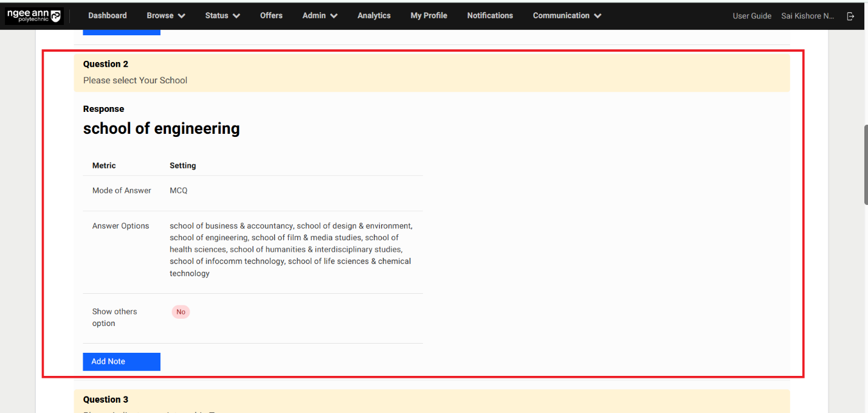Click Add Note under Question 2

(122, 361)
